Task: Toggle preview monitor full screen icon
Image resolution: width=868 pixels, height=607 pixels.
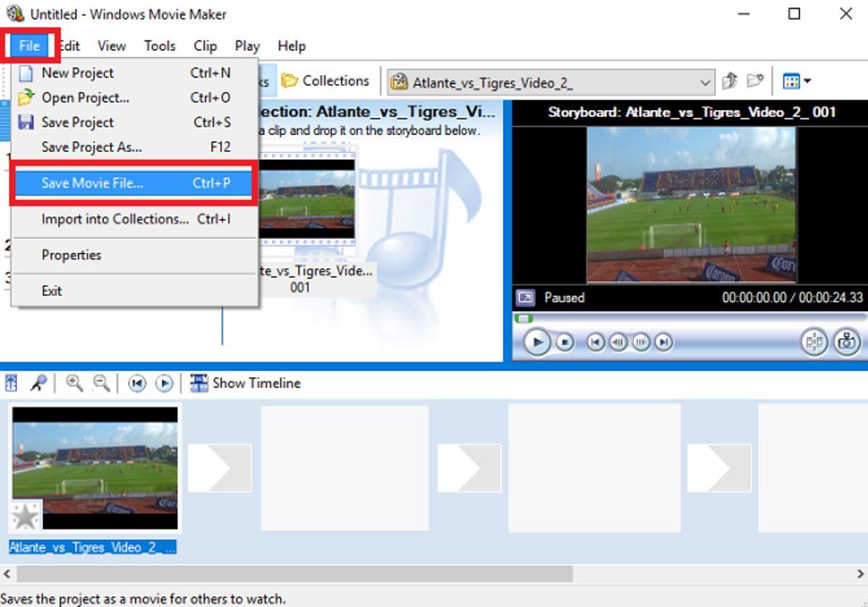Action: click(525, 297)
